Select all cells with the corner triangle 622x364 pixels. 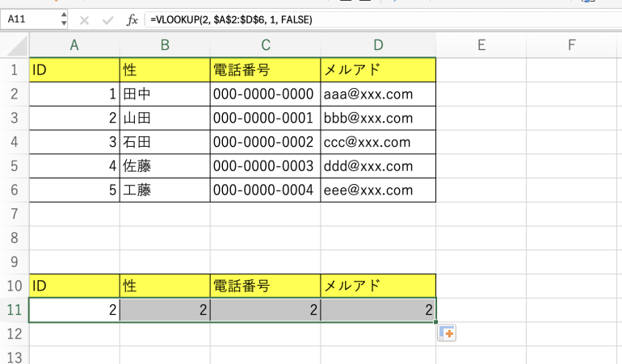(18, 45)
